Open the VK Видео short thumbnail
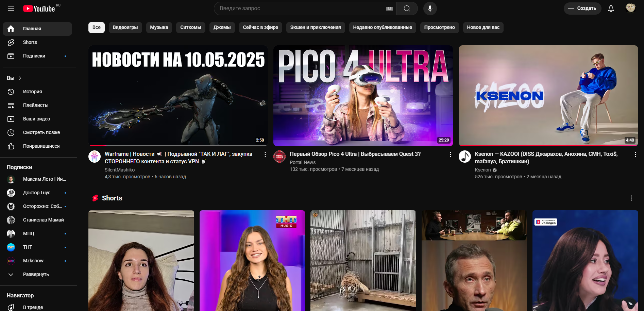 [585, 261]
